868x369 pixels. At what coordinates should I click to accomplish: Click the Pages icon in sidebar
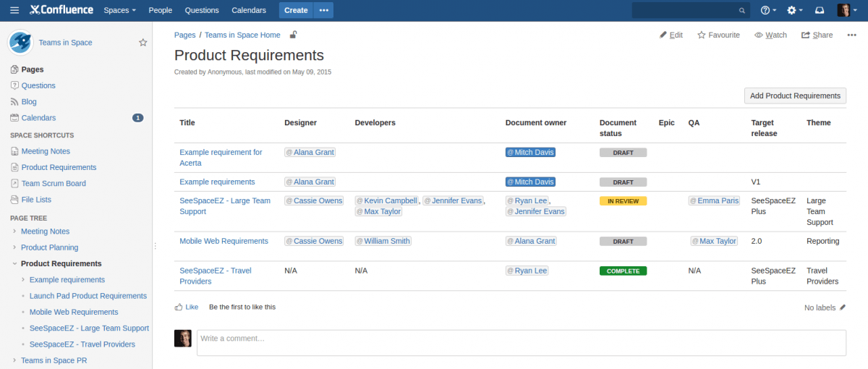click(x=14, y=69)
